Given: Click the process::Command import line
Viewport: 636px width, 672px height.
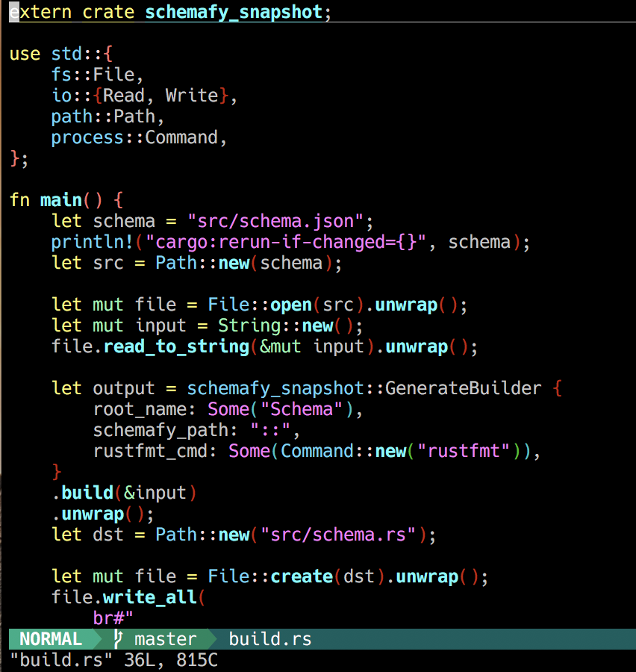Looking at the screenshot, I should pyautogui.click(x=139, y=137).
